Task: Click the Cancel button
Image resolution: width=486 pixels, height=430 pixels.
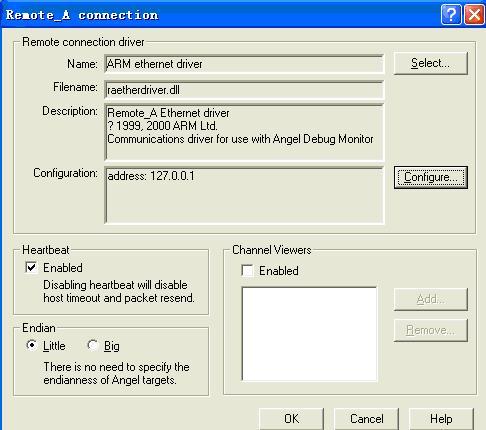Action: coord(366,419)
